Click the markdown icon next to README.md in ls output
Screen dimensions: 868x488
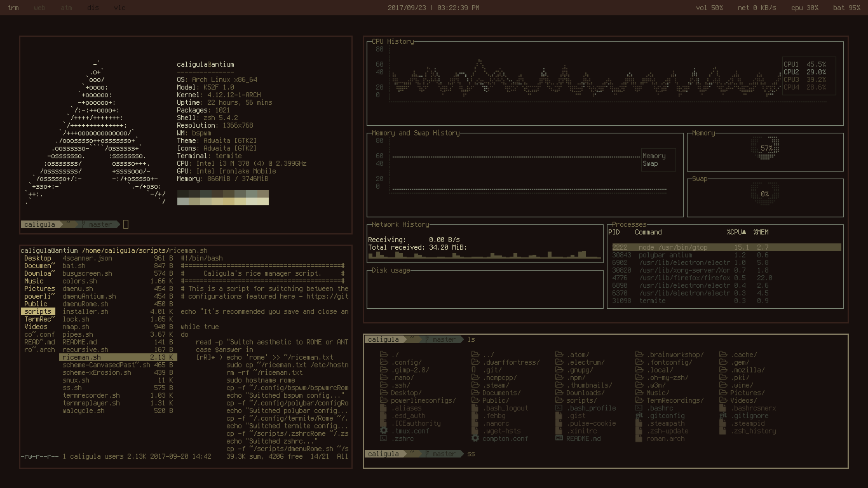[559, 438]
